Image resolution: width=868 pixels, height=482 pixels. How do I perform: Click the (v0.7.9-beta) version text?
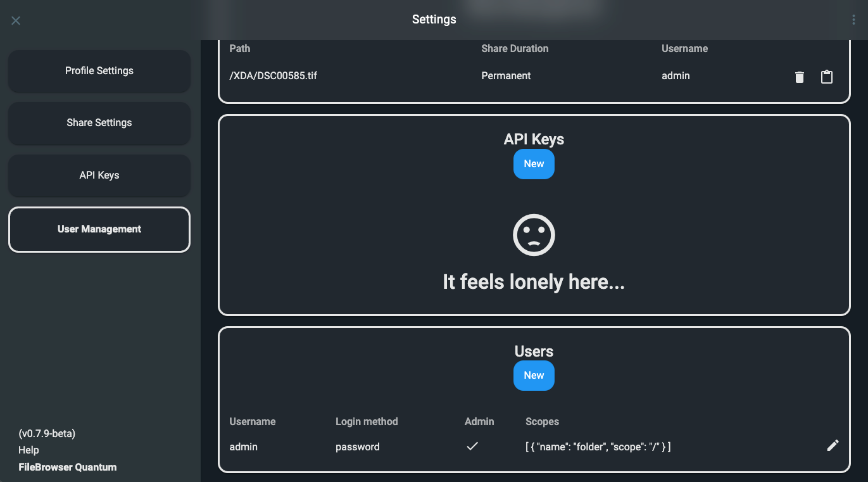(x=47, y=434)
